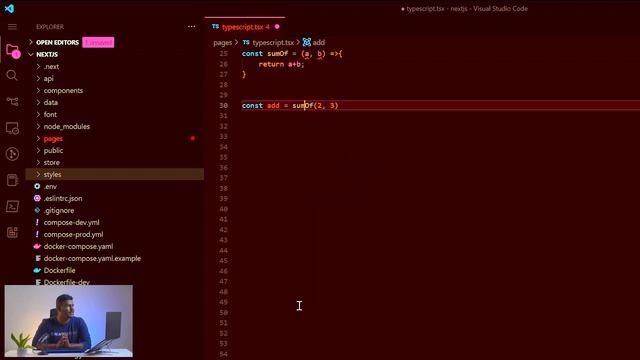The width and height of the screenshot is (640, 360).
Task: Click the sumOf declaration on line 25
Action: pos(278,53)
